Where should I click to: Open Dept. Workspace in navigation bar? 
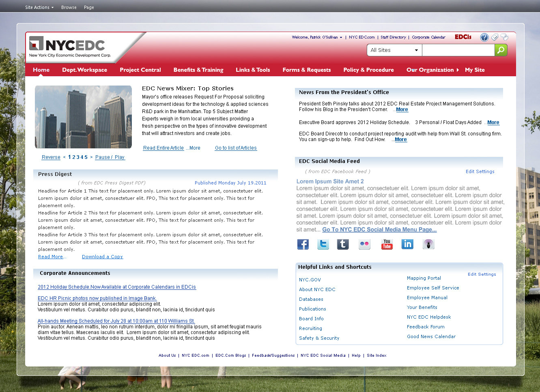(x=84, y=70)
